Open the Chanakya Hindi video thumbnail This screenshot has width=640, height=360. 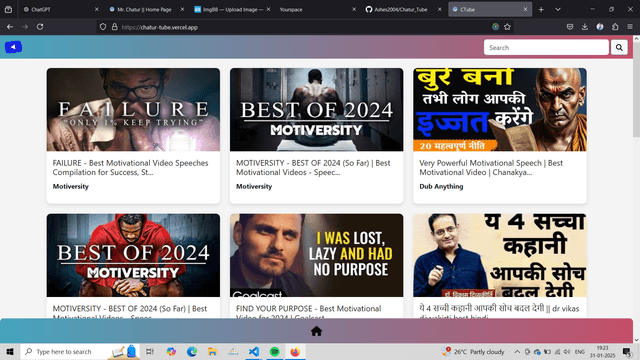click(500, 109)
